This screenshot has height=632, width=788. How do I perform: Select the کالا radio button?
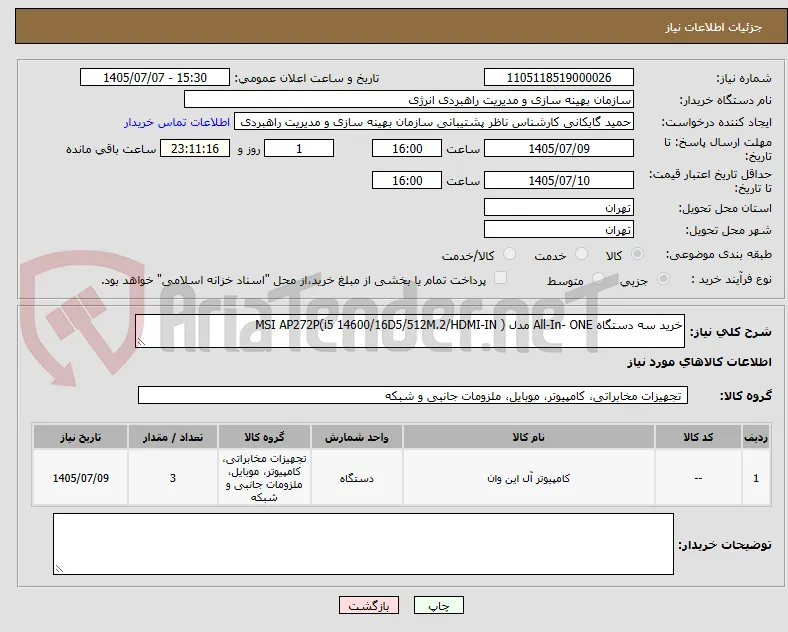click(637, 254)
